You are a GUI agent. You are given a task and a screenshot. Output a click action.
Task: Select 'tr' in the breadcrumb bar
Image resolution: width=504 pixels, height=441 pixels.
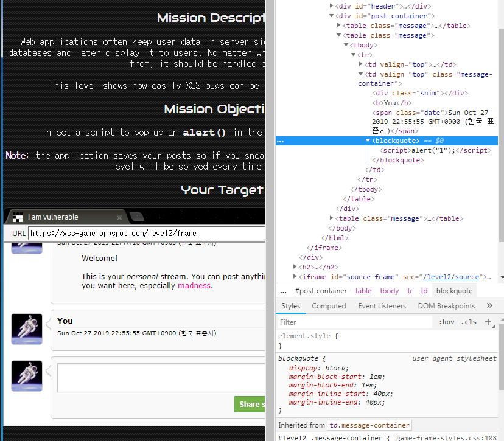click(x=410, y=291)
